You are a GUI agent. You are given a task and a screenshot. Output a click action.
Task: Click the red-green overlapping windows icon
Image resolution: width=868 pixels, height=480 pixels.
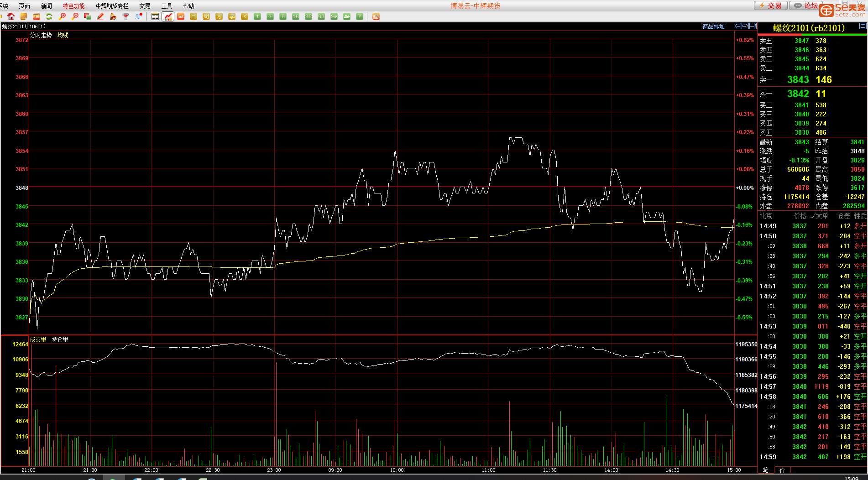coord(88,16)
